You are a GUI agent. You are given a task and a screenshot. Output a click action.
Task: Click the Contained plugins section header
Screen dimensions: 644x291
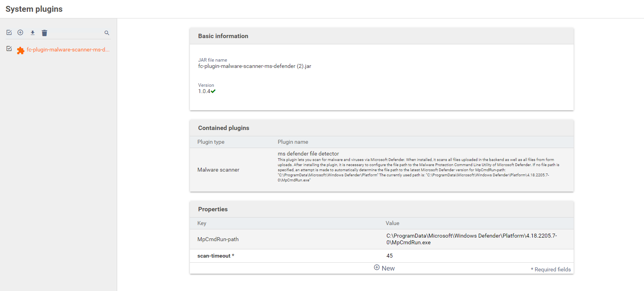[x=223, y=128]
